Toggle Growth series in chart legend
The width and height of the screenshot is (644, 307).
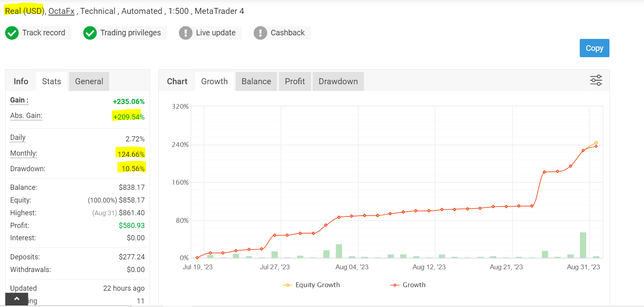click(x=408, y=285)
